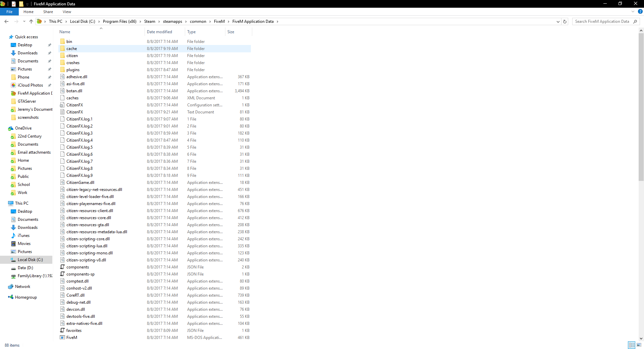The height and width of the screenshot is (349, 644).
Task: Switch to the Home ribbon tab
Action: (29, 12)
